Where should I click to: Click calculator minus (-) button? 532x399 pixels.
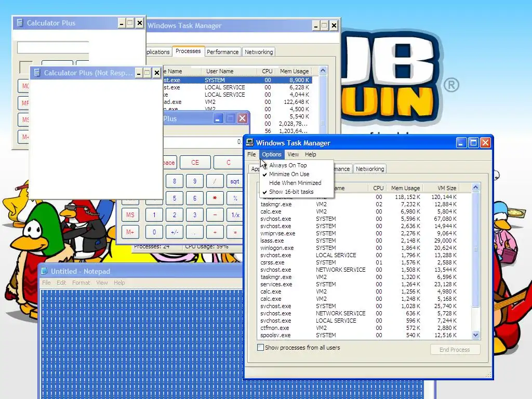pyautogui.click(x=215, y=215)
